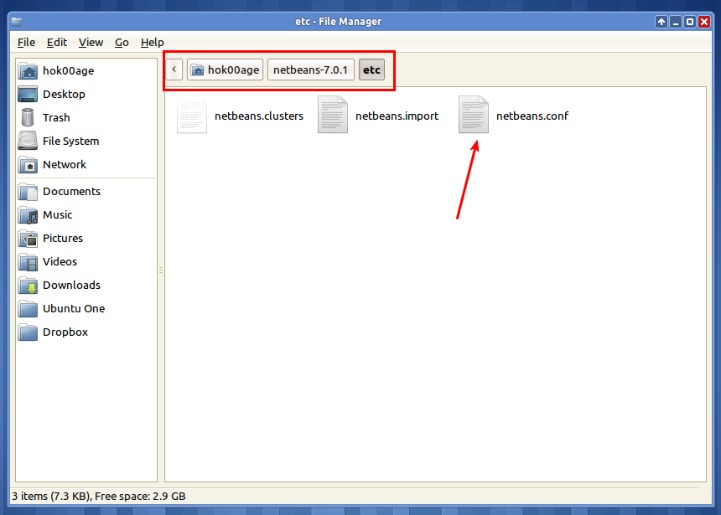Click the etc path bar button
The image size is (721, 515).
pos(372,69)
